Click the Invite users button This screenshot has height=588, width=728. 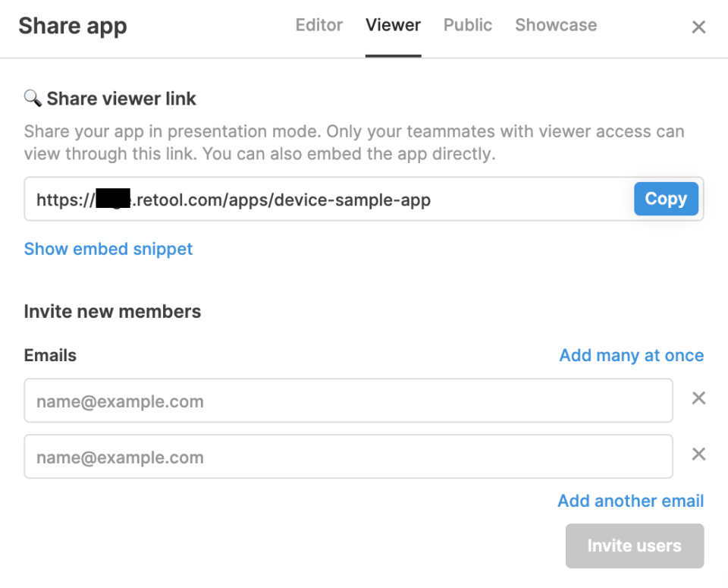point(634,546)
